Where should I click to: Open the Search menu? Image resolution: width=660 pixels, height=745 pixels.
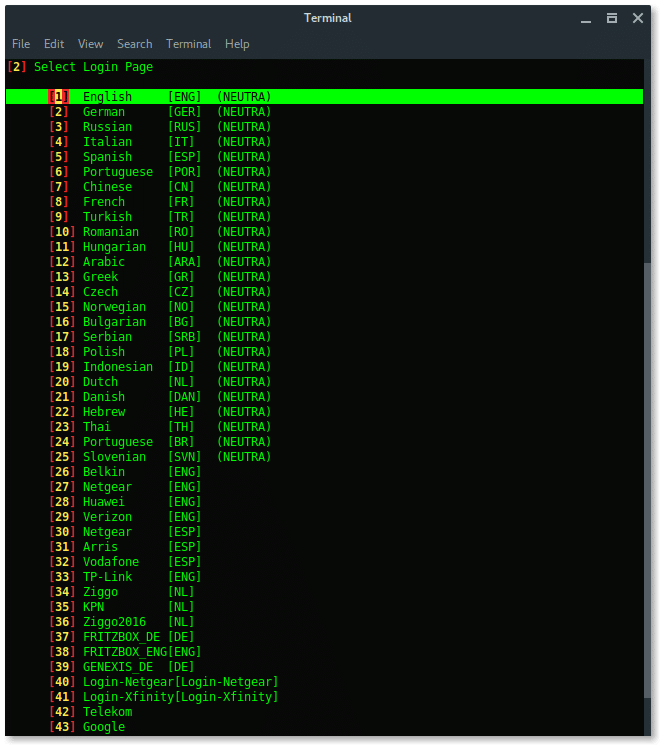(x=134, y=44)
